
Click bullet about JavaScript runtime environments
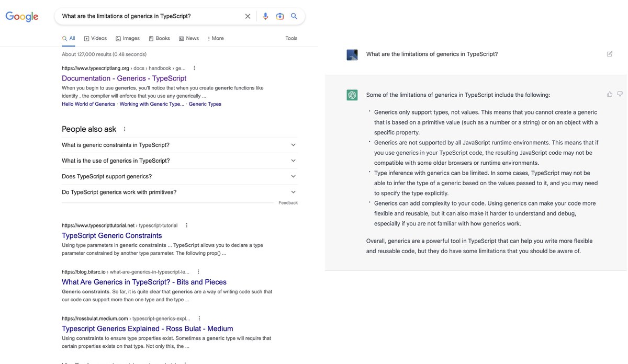[486, 153]
